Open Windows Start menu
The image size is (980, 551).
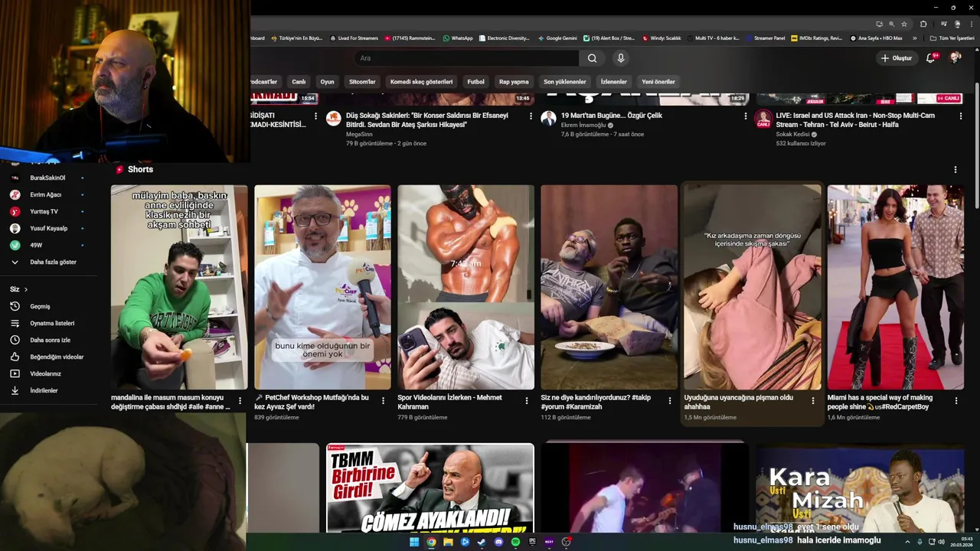pyautogui.click(x=414, y=542)
